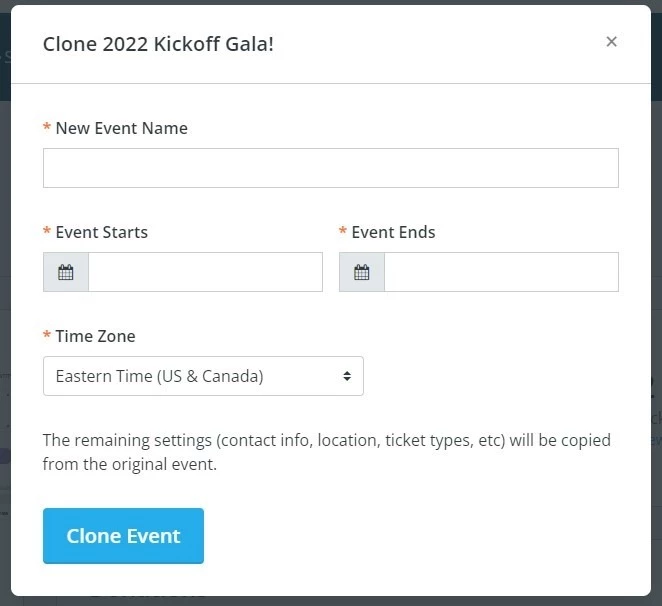
Task: Click the Time Zone label
Action: (x=95, y=336)
